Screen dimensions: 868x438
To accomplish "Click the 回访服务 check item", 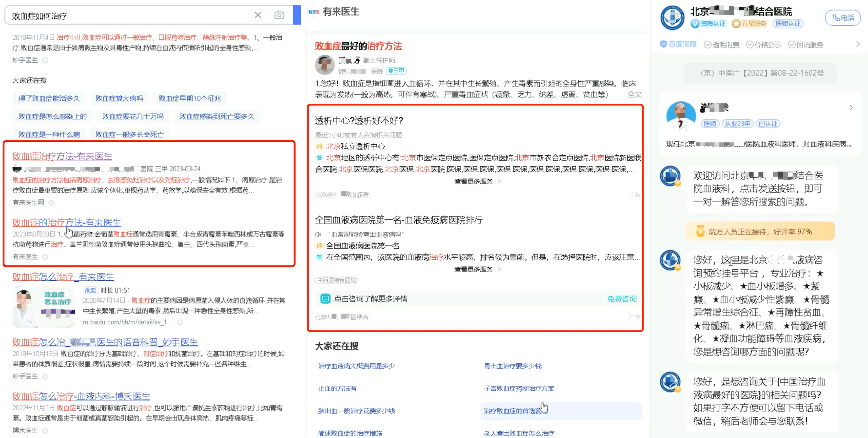I will [x=806, y=45].
